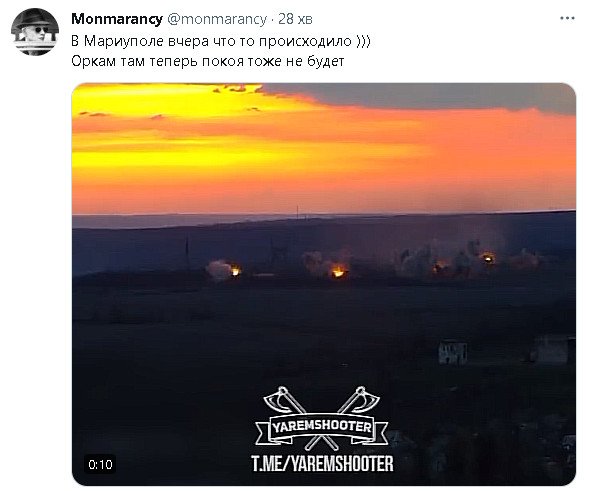
Task: Click the middle fire explosion in video
Action: pyautogui.click(x=338, y=271)
